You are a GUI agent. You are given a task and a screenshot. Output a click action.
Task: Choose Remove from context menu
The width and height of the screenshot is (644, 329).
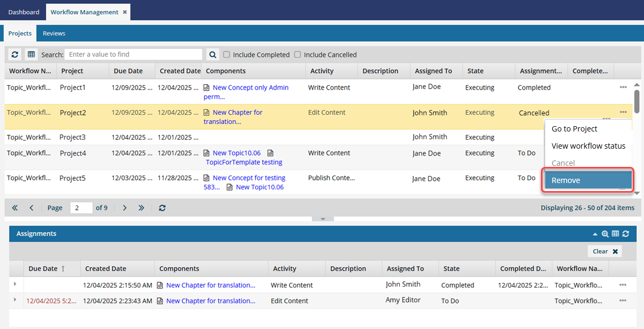[x=588, y=180]
